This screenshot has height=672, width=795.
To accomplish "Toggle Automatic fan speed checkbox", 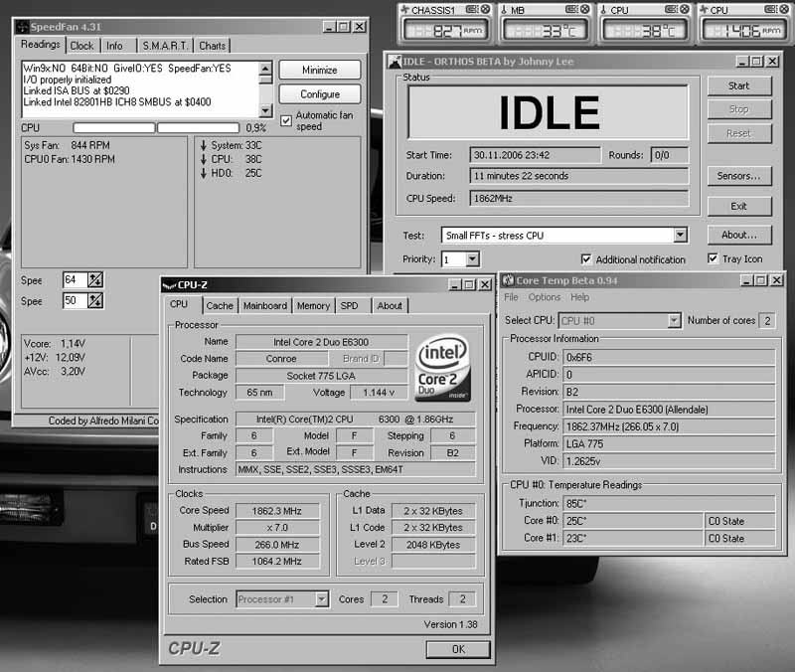I will pos(286,120).
